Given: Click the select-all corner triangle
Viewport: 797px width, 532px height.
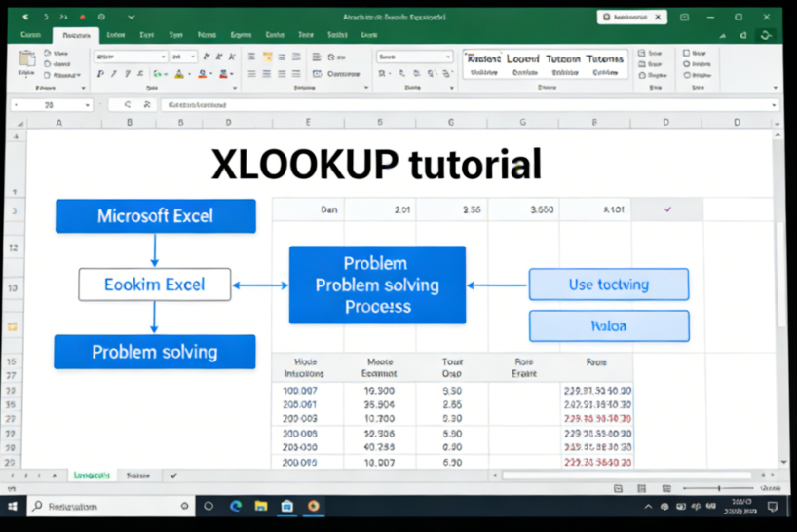Looking at the screenshot, I should coord(19,123).
